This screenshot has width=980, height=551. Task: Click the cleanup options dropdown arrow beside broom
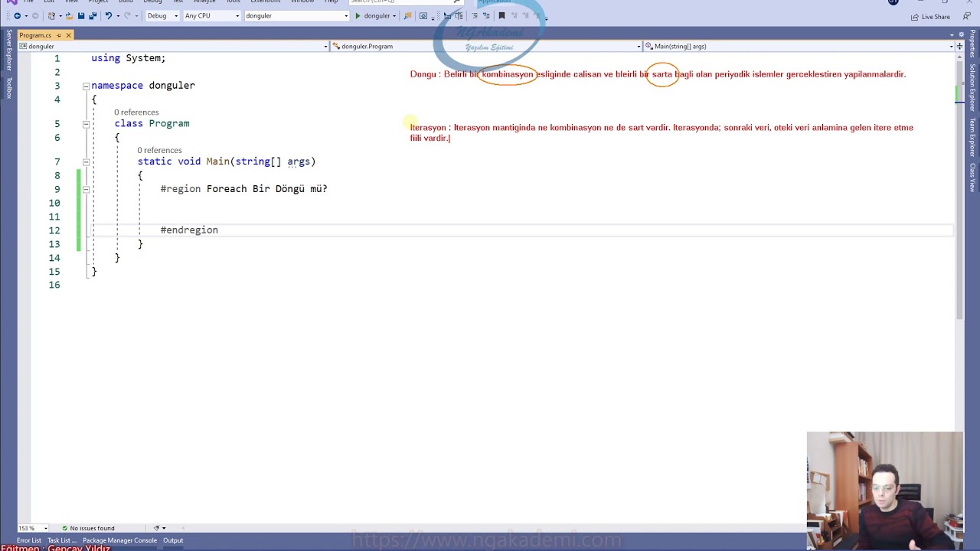(164, 528)
